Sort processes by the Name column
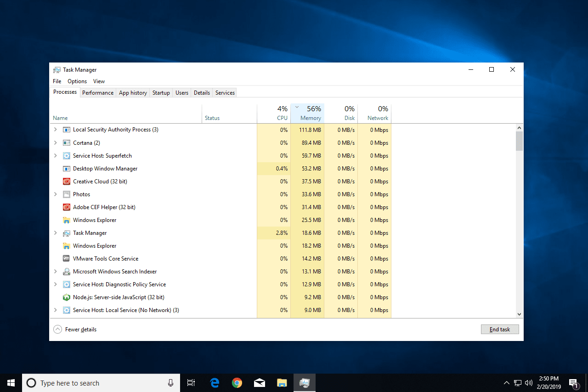Screen dimensions: 588x392 pyautogui.click(x=126, y=114)
